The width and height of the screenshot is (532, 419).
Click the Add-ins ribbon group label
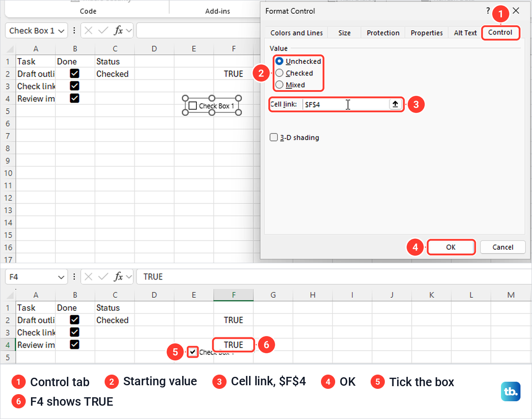click(218, 11)
